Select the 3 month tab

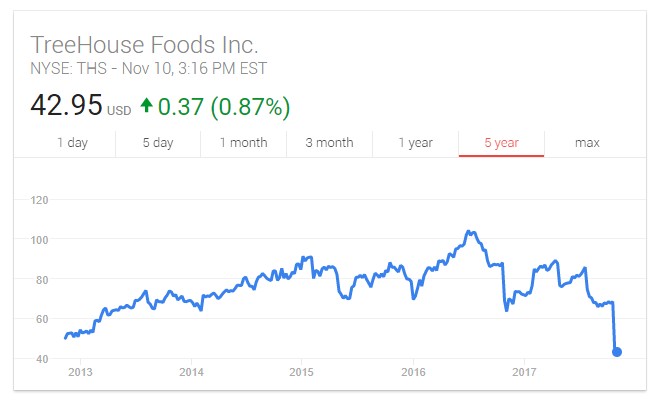tap(329, 143)
